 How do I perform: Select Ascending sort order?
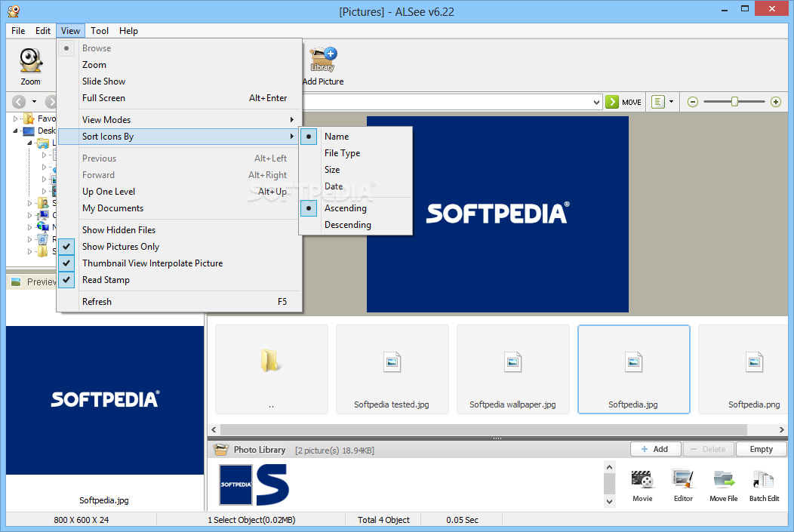[x=356, y=208]
